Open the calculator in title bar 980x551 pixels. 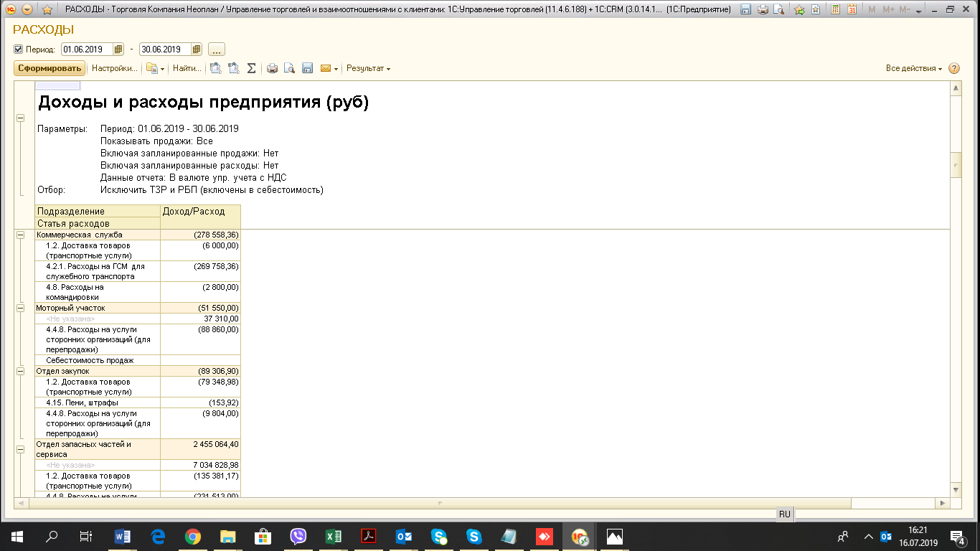click(834, 10)
